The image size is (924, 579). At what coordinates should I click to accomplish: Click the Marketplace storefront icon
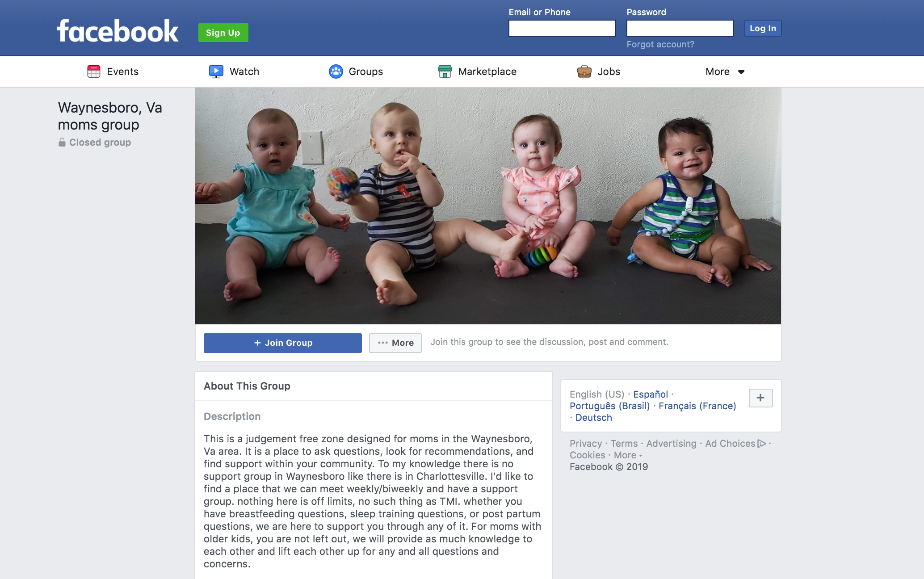pos(445,71)
